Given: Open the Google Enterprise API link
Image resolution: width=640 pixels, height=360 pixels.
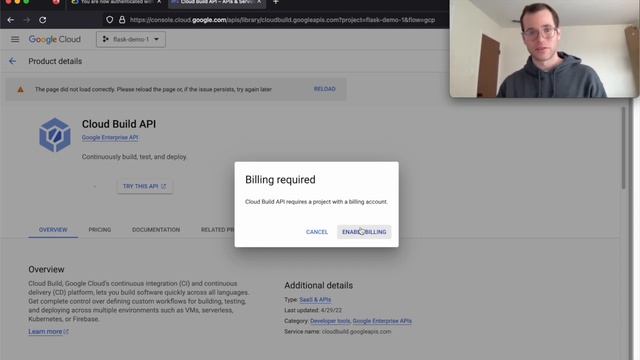Looking at the screenshot, I should [x=110, y=138].
